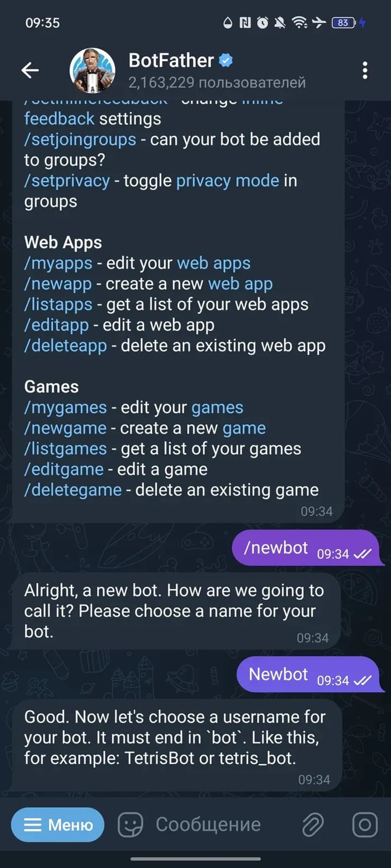Tap the /mygames command link

point(66,408)
